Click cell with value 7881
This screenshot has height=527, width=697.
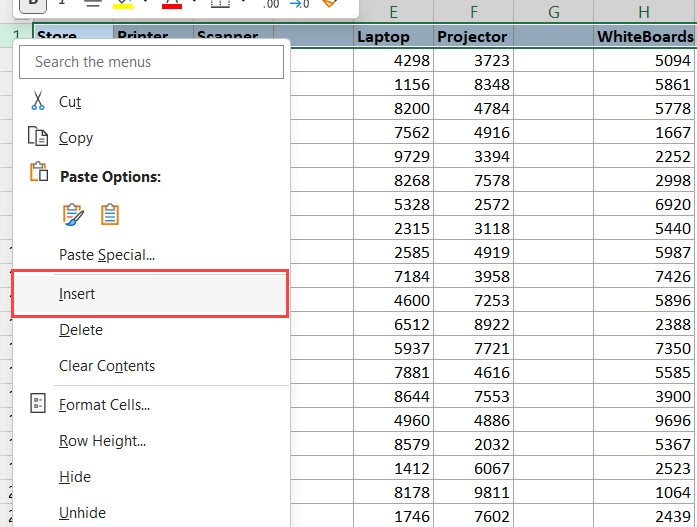(x=393, y=372)
